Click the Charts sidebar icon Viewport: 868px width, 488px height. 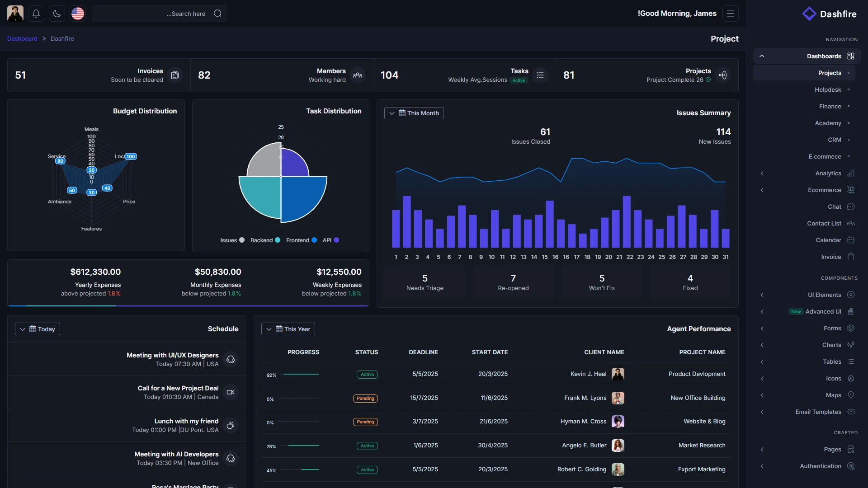pos(851,345)
